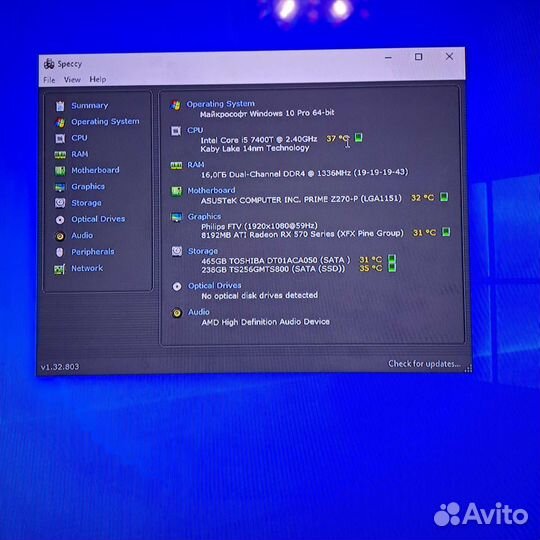Click the Motherboard icon in summary panel
This screenshot has width=540, height=540.
pos(177,191)
